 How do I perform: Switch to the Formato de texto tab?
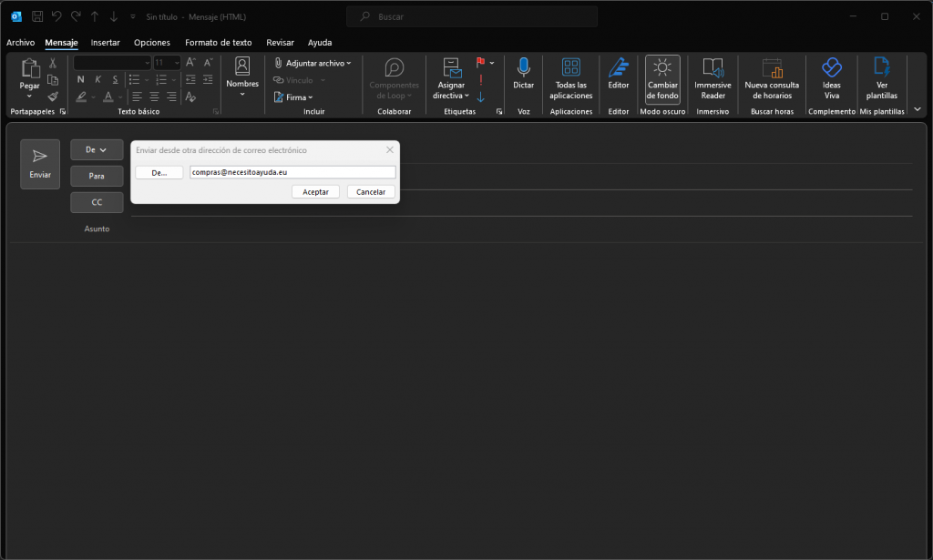pos(219,43)
